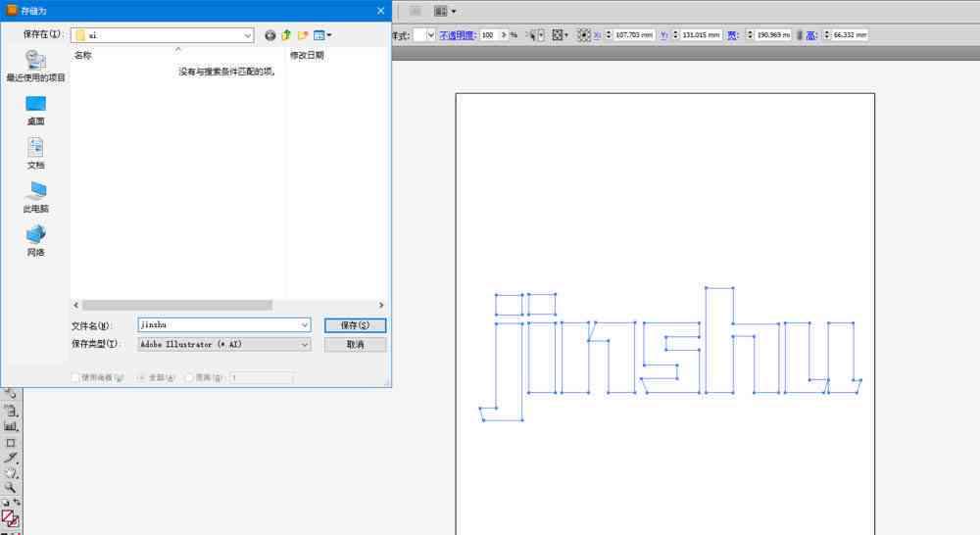The image size is (980, 535).
Task: Click the X position link label
Action: click(x=598, y=35)
